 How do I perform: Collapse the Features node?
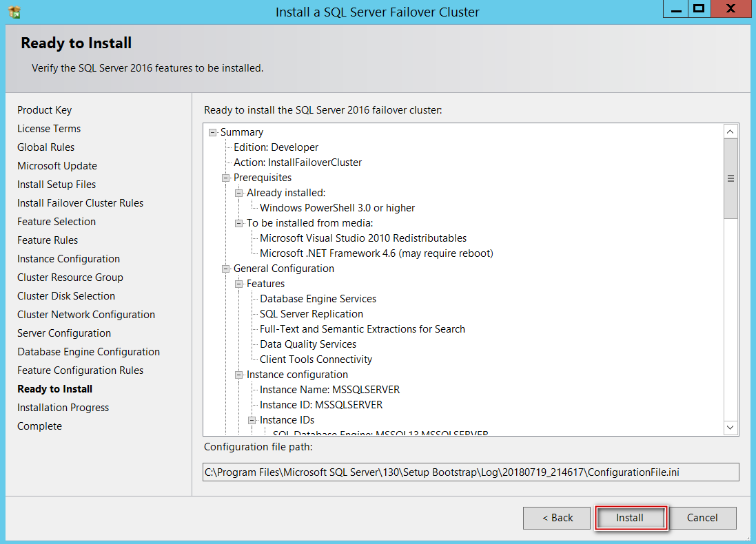pos(238,284)
